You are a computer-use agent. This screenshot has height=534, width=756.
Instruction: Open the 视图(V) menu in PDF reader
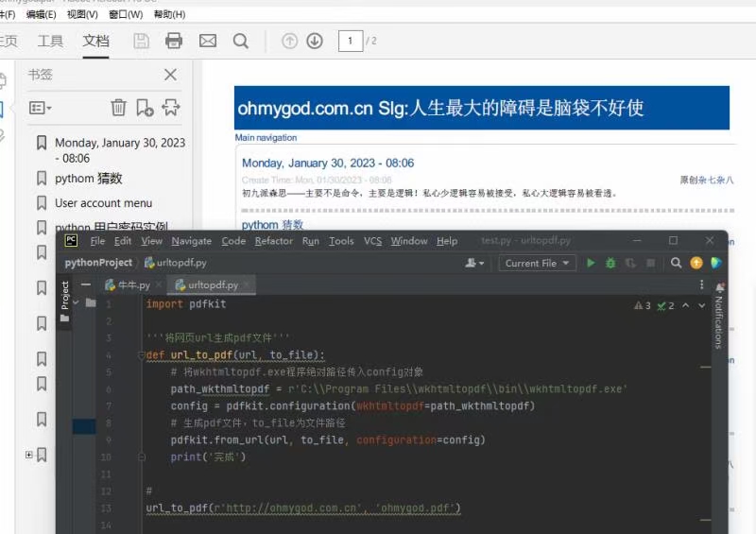tap(82, 14)
